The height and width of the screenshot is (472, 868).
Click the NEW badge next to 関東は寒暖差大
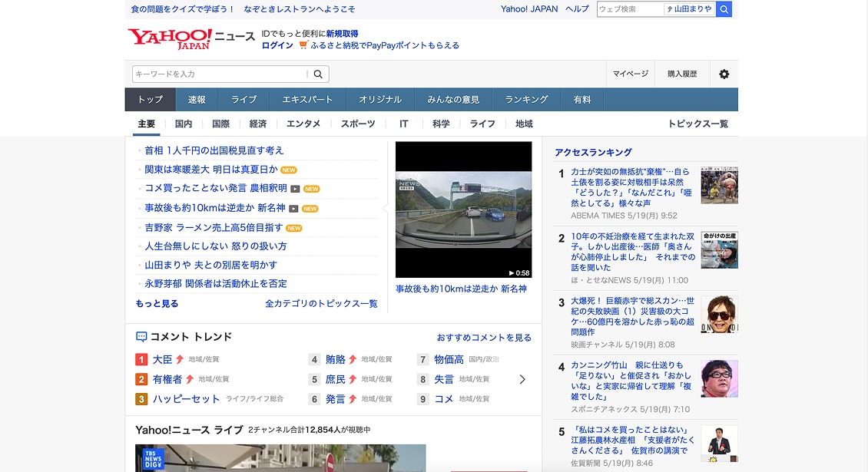pyautogui.click(x=289, y=170)
